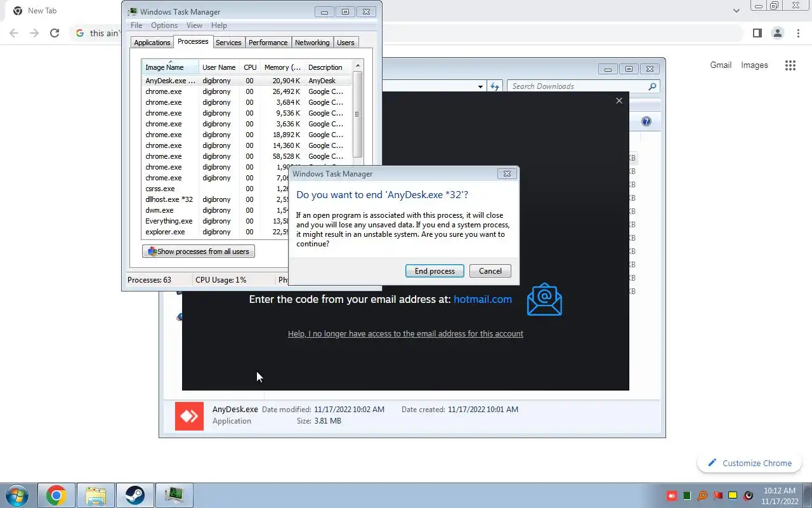Click the speaker tray icon
The image size is (812, 508).
(749, 495)
